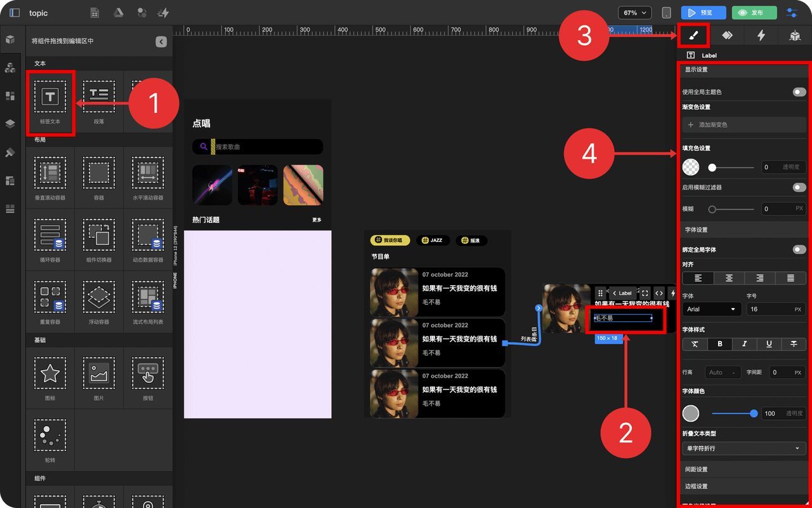
Task: Toggle italic font style
Action: [x=744, y=344]
